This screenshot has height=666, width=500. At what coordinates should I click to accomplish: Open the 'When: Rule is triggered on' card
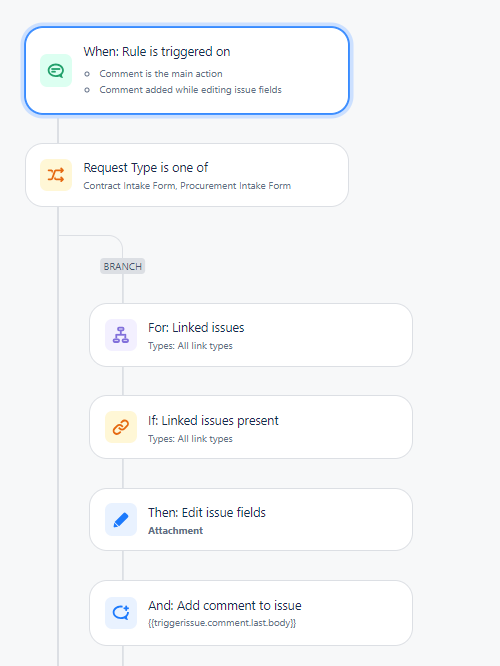187,71
